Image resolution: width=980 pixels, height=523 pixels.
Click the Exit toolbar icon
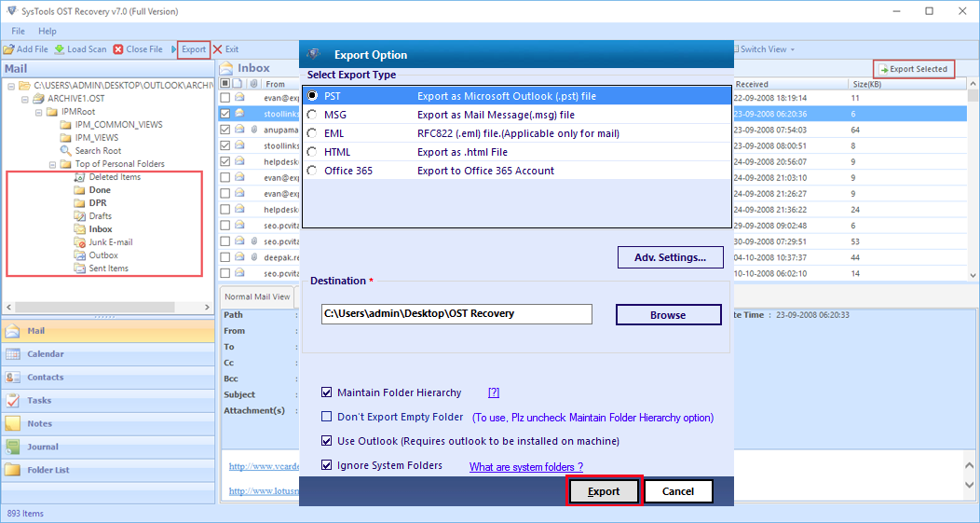click(217, 49)
